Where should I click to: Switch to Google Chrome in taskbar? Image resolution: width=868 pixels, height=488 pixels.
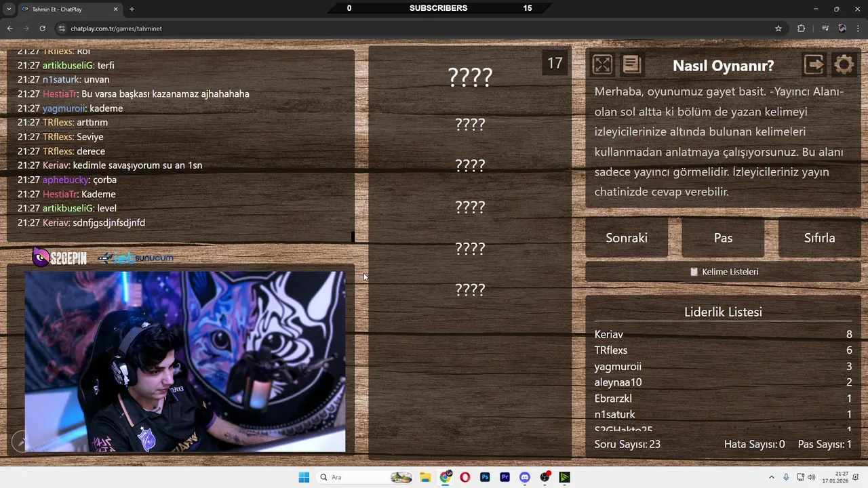click(x=446, y=477)
